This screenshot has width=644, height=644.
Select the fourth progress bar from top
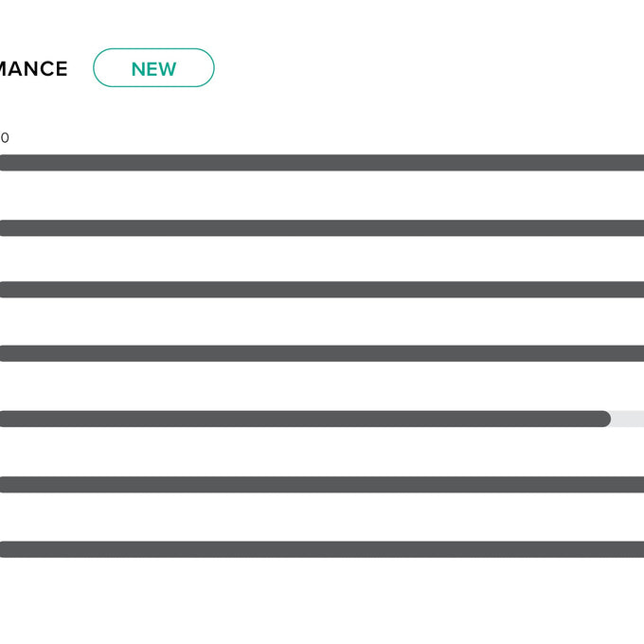click(x=322, y=353)
